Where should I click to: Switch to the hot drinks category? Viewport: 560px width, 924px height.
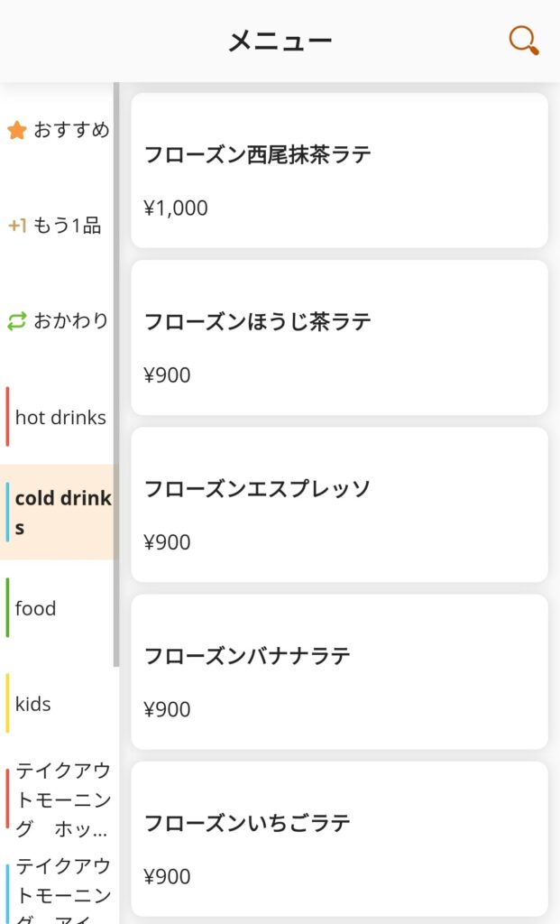click(60, 417)
